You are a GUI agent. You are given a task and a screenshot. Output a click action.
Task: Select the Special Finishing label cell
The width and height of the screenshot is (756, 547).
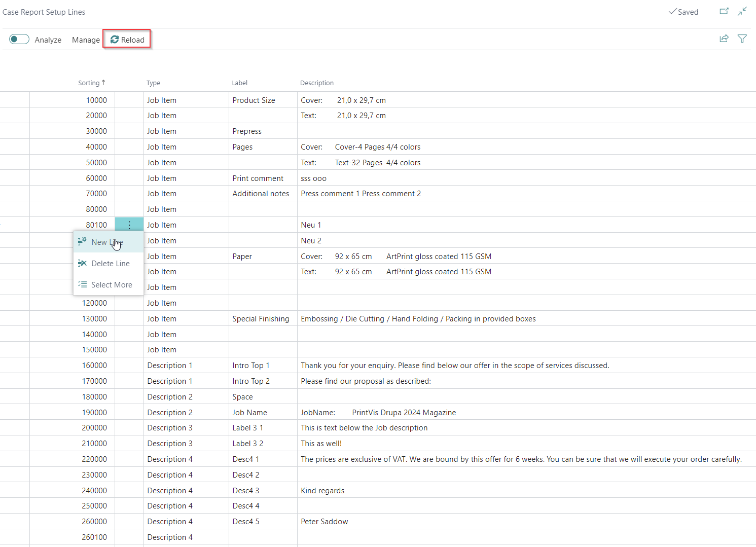point(261,319)
